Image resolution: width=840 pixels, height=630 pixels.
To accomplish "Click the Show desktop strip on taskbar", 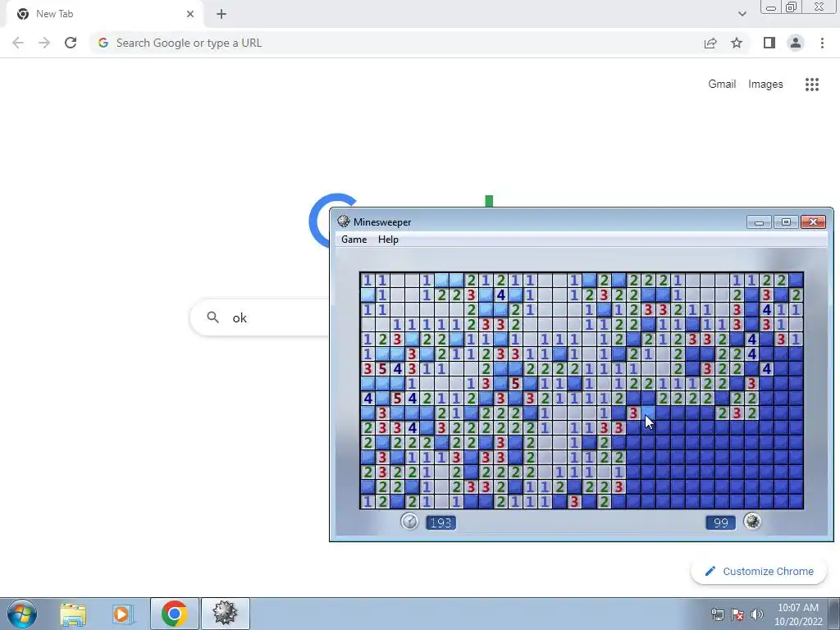I will 834,614.
